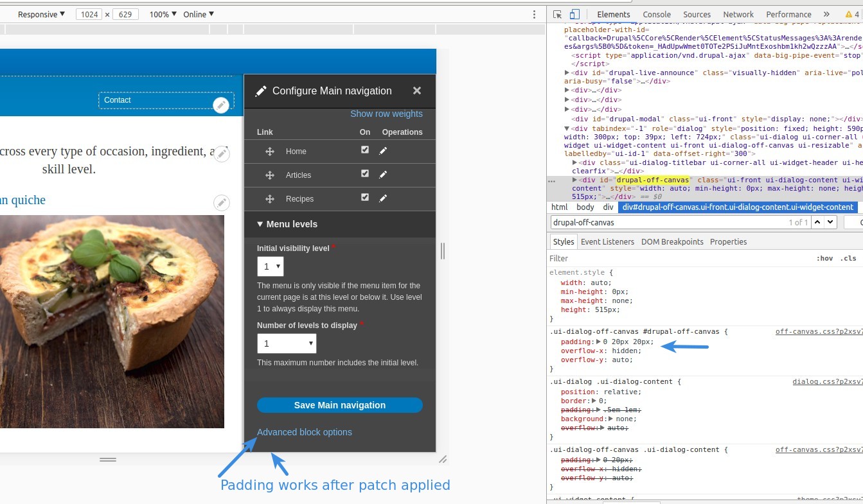863x504 pixels.
Task: Open the Initial visibility level dropdown
Action: click(x=270, y=266)
